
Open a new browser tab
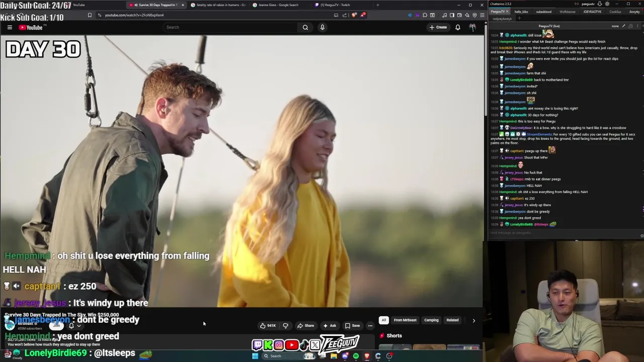tap(378, 5)
